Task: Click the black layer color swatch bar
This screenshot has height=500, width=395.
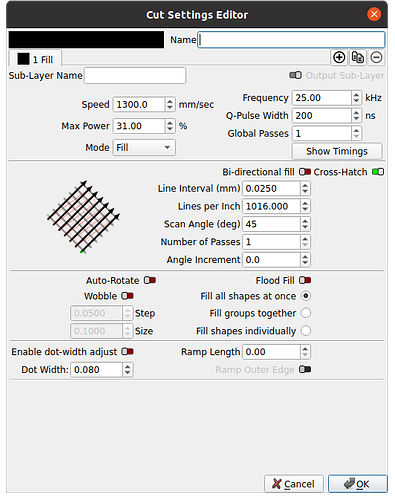Action: coord(86,40)
